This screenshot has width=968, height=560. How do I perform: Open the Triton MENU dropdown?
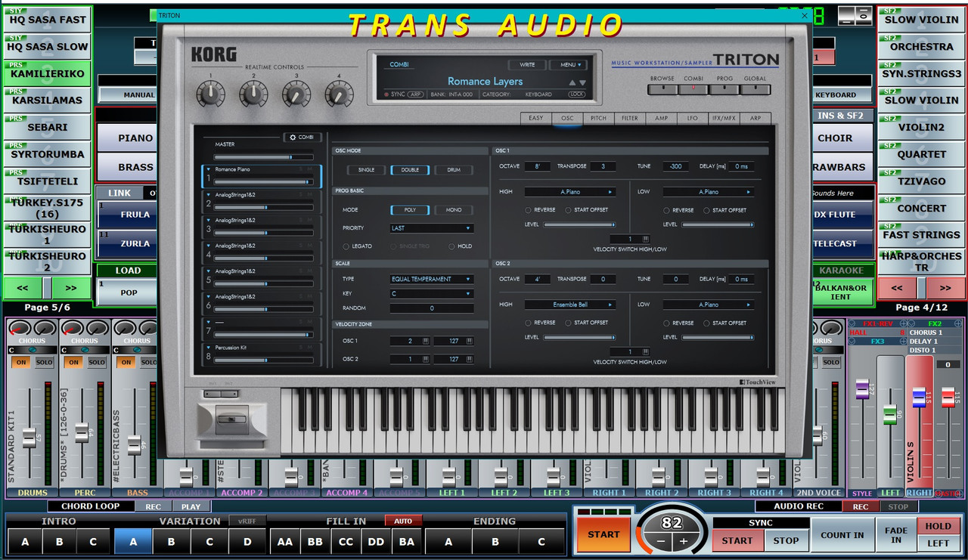(568, 65)
